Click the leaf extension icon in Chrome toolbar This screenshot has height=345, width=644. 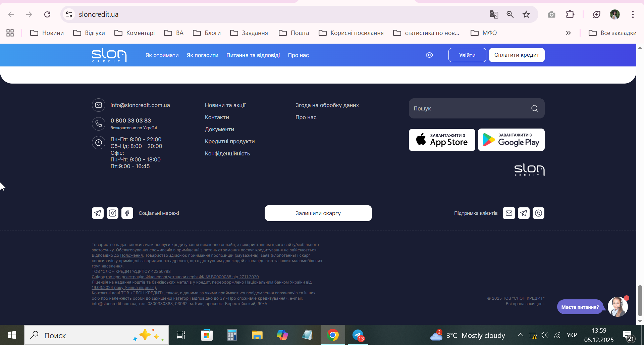(596, 14)
